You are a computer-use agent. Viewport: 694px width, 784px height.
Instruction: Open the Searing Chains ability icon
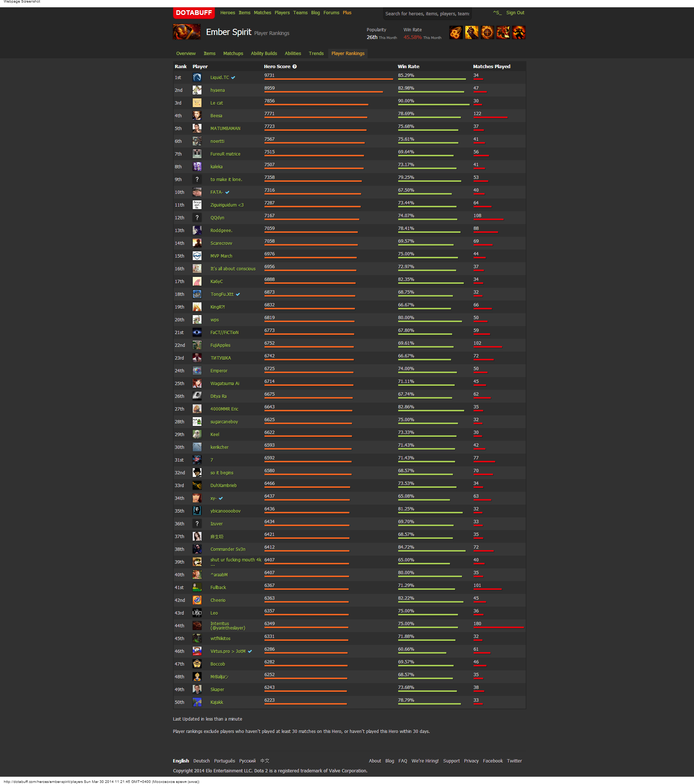click(x=456, y=32)
